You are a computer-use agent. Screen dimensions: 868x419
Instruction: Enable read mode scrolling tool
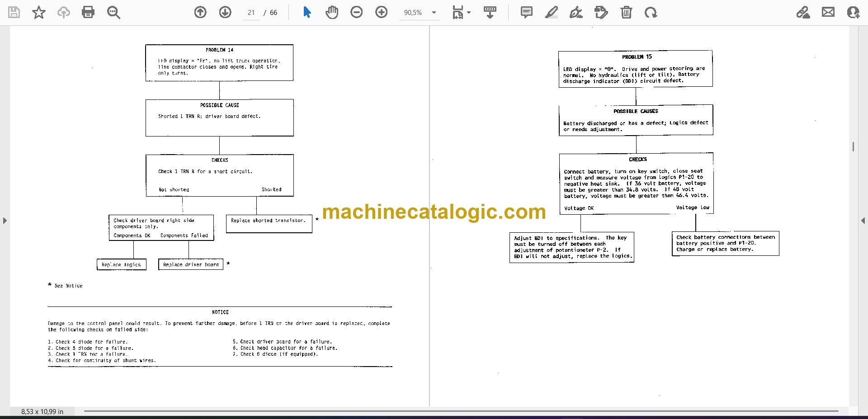click(490, 12)
